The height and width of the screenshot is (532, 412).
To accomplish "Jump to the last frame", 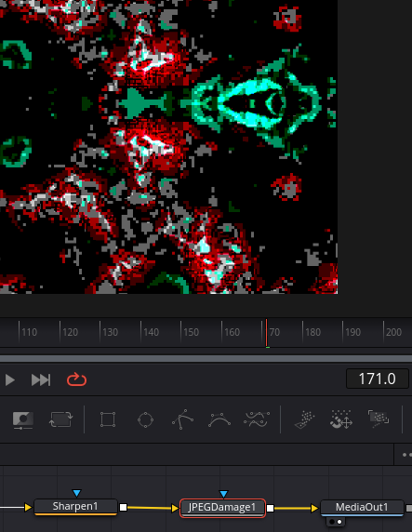I will 41,380.
